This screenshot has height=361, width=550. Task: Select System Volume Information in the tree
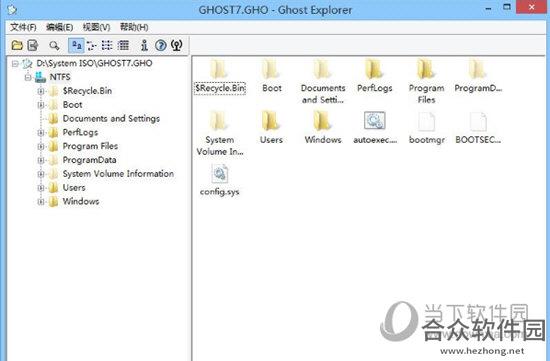tap(118, 174)
